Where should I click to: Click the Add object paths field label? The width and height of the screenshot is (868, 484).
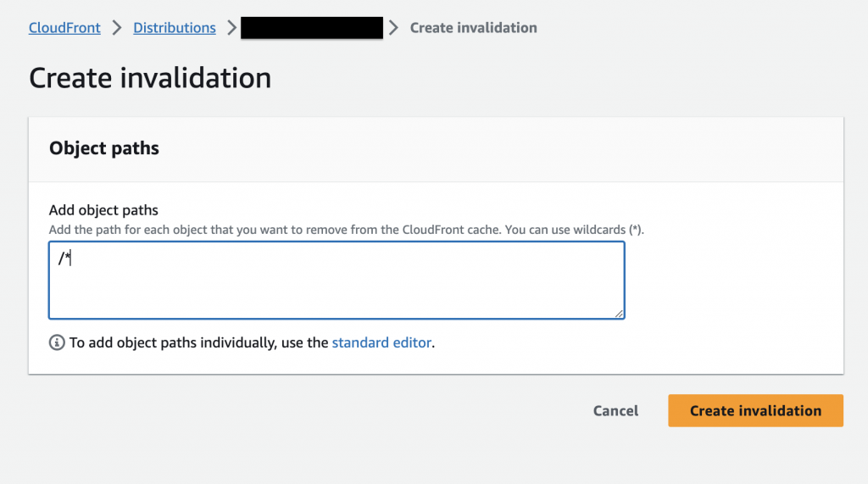point(103,210)
